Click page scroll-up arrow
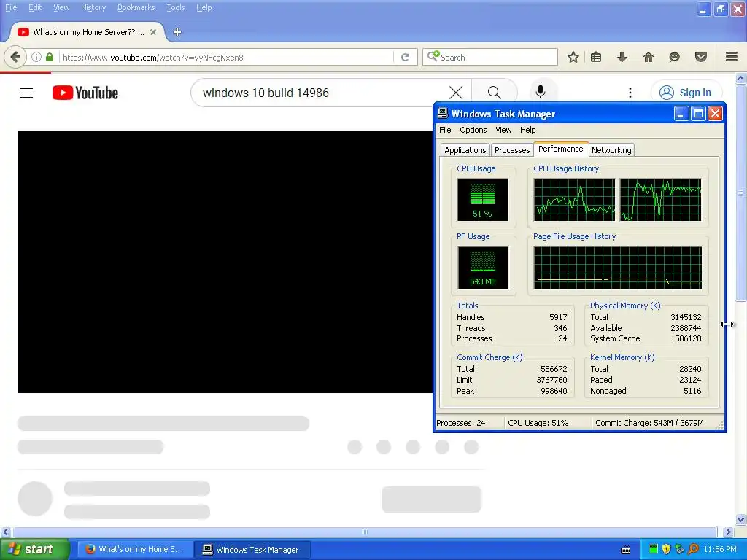This screenshot has width=747, height=560. point(740,78)
